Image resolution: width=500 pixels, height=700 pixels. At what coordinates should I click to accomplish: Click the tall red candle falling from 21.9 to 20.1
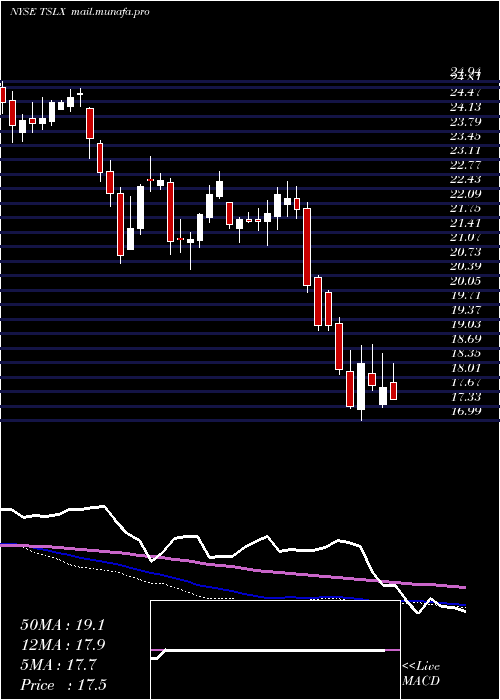point(307,247)
